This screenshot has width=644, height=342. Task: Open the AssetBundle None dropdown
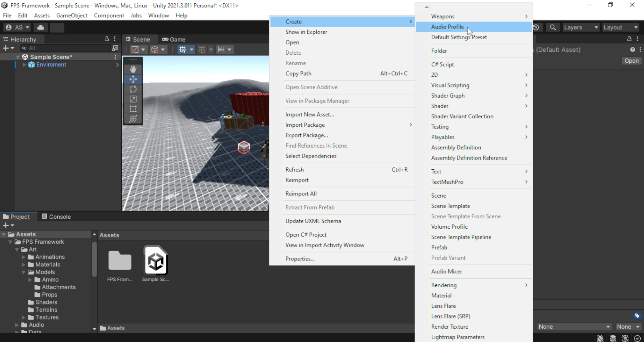point(574,327)
